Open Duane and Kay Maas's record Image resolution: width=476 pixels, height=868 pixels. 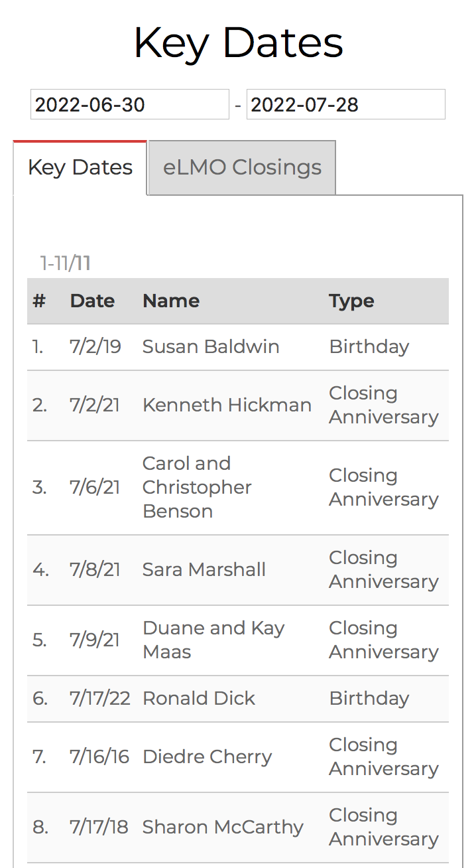point(213,639)
